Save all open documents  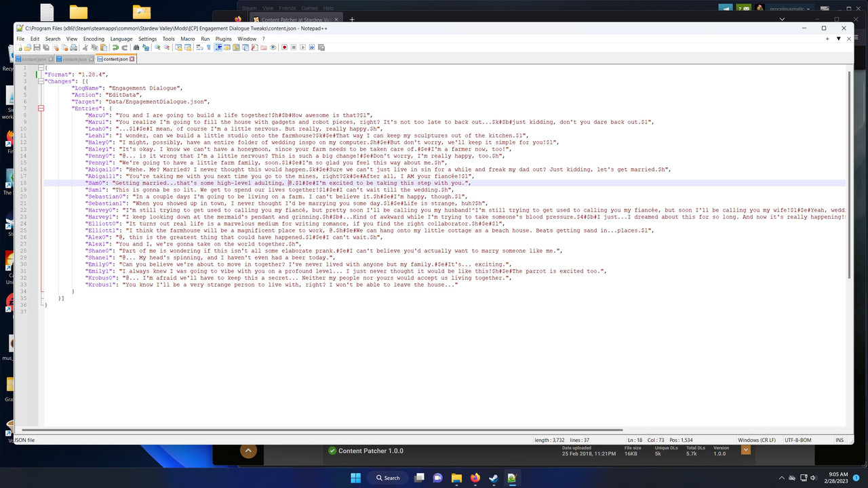tap(45, 47)
